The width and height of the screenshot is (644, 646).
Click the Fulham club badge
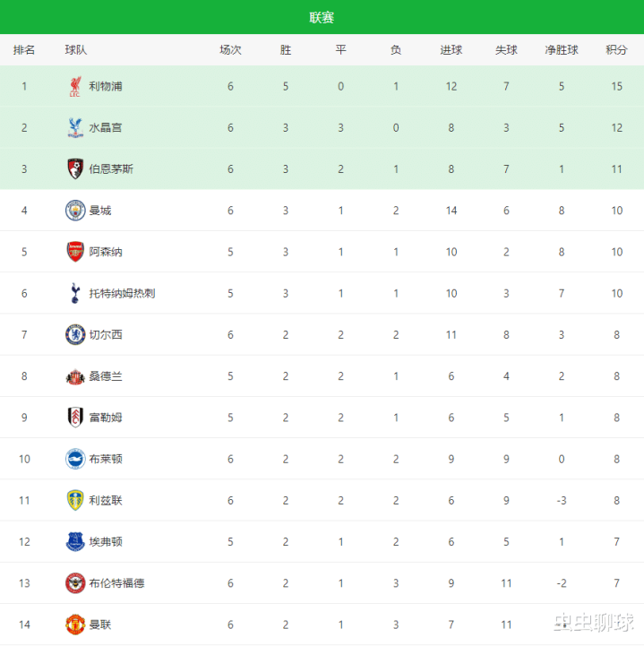(75, 418)
